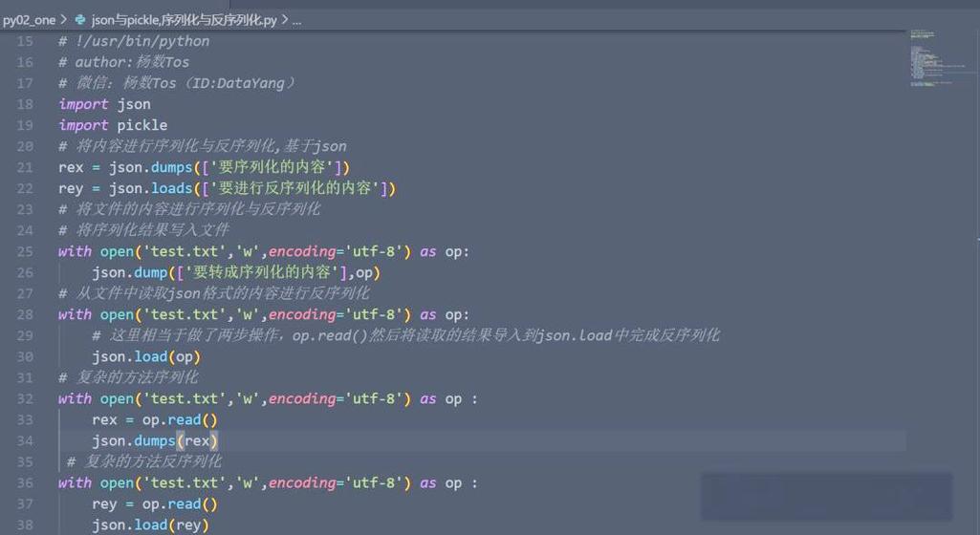Click the minimap code overview
This screenshot has width=980, height=535.
point(938,57)
